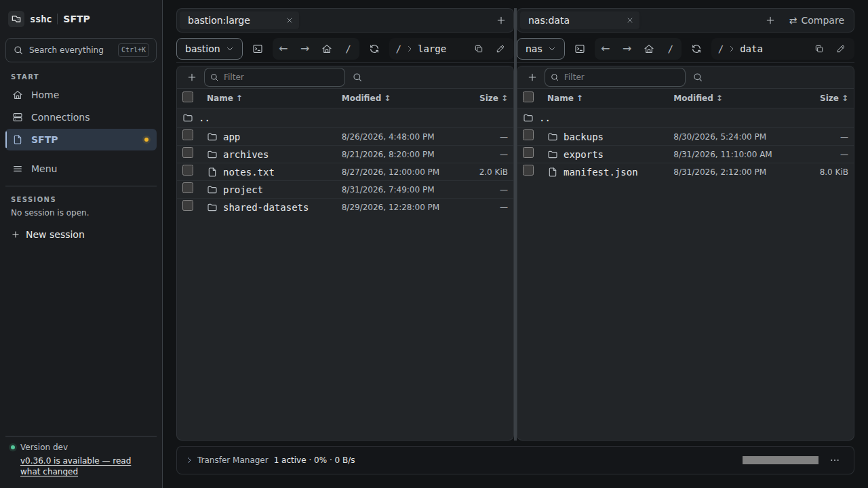868x488 pixels.
Task: Open terminal icon in nas pane toolbar
Action: [x=580, y=49]
